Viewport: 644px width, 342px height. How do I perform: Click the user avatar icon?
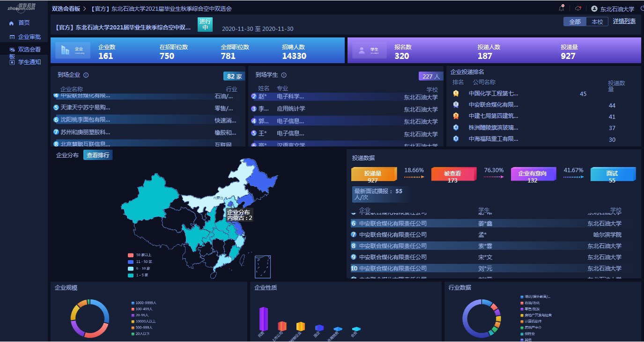pyautogui.click(x=594, y=8)
